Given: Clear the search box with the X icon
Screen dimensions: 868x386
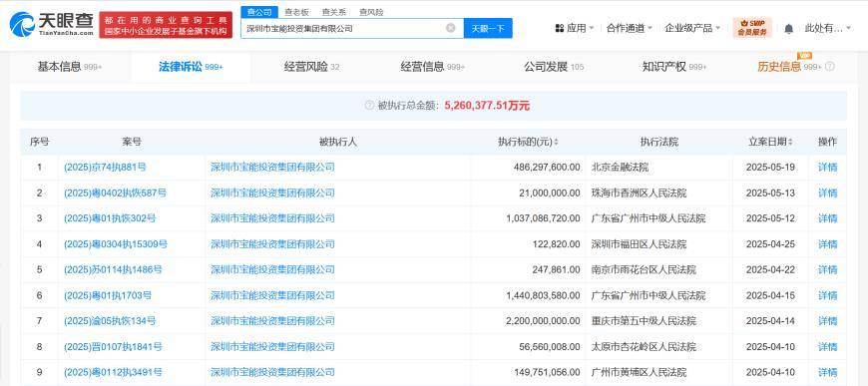Looking at the screenshot, I should (451, 28).
